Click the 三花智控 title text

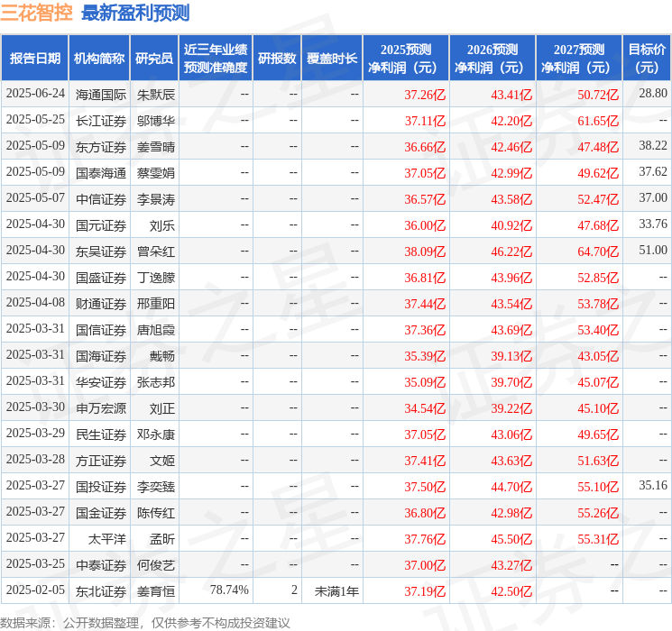pos(36,13)
